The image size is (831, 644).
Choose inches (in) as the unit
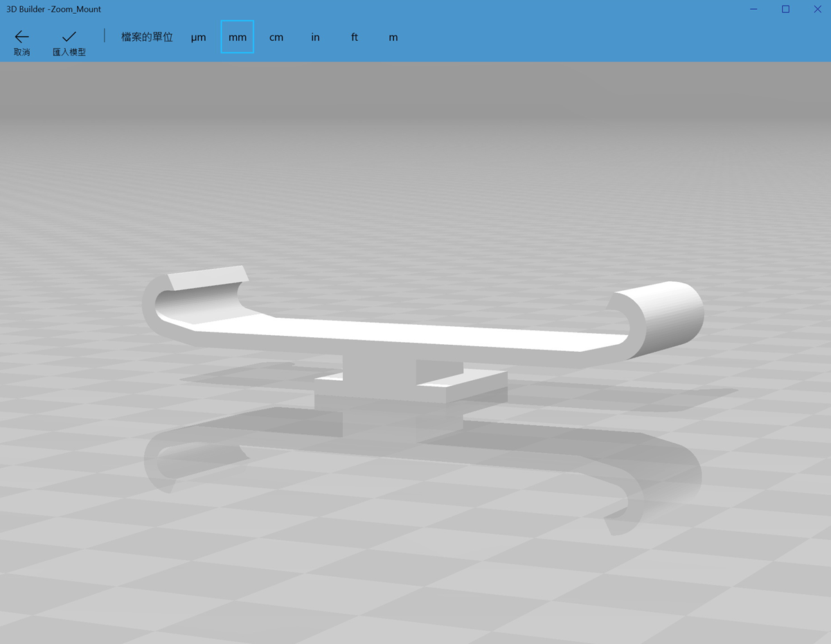click(315, 37)
